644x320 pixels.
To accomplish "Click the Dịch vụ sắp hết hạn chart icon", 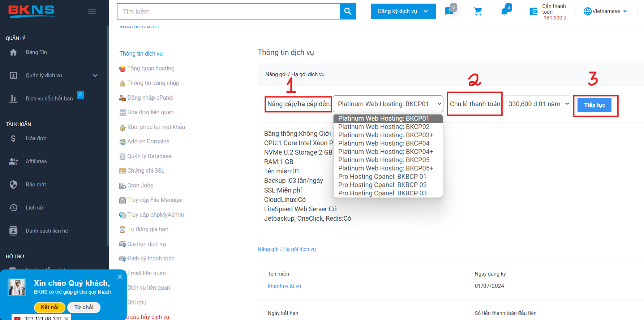I will [13, 98].
